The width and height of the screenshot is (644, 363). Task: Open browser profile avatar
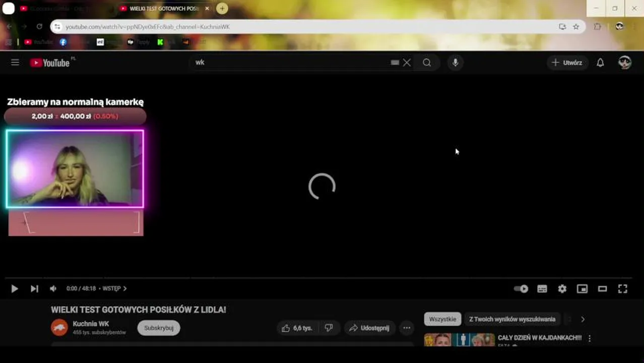coord(619,26)
